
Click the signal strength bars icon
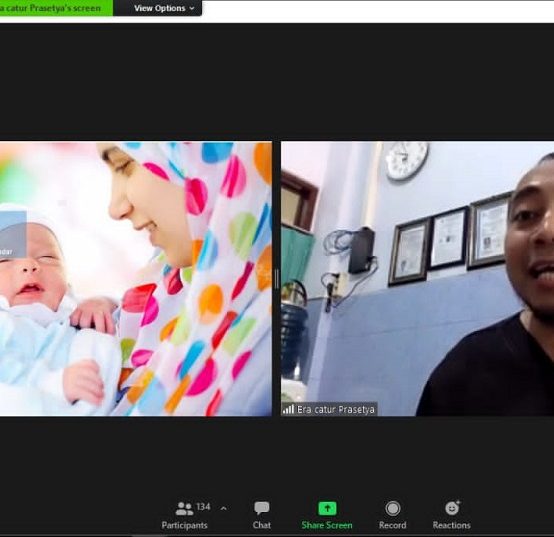tap(288, 409)
